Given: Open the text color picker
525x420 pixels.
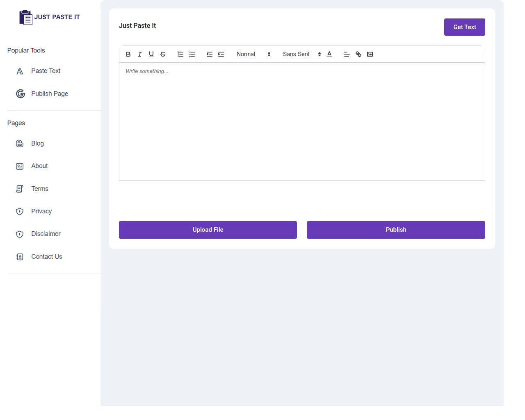Looking at the screenshot, I should pos(329,54).
